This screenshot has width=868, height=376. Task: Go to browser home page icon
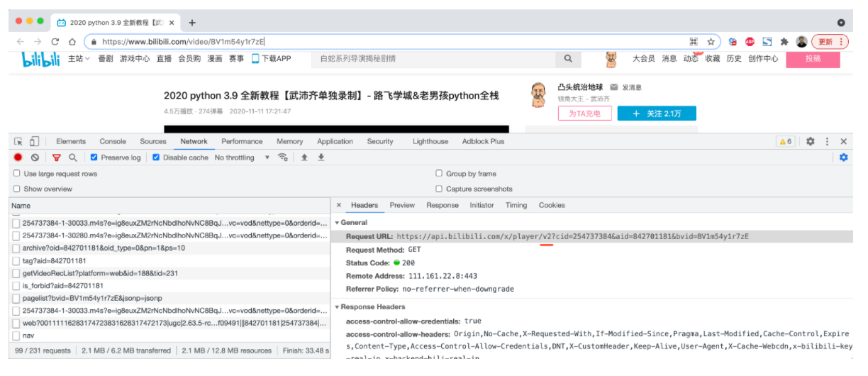pos(72,42)
